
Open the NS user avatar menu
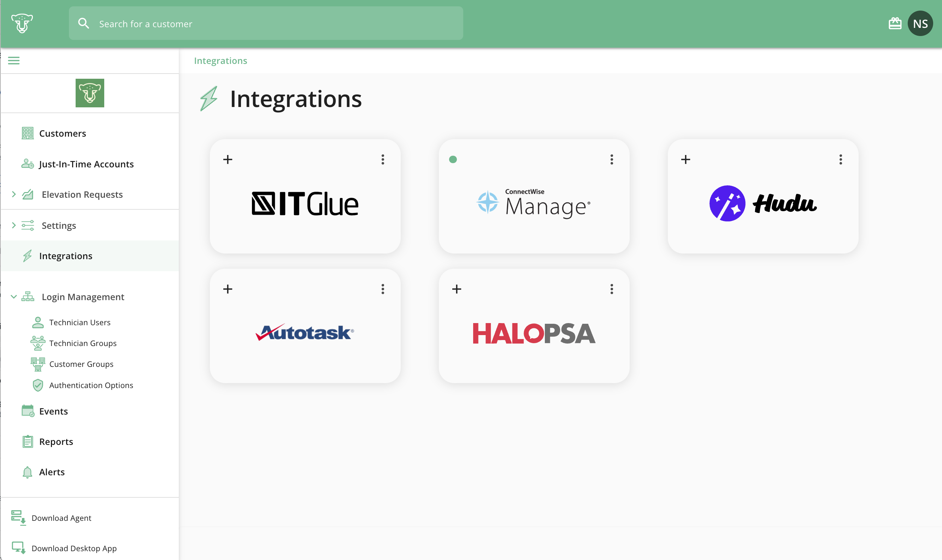point(920,23)
